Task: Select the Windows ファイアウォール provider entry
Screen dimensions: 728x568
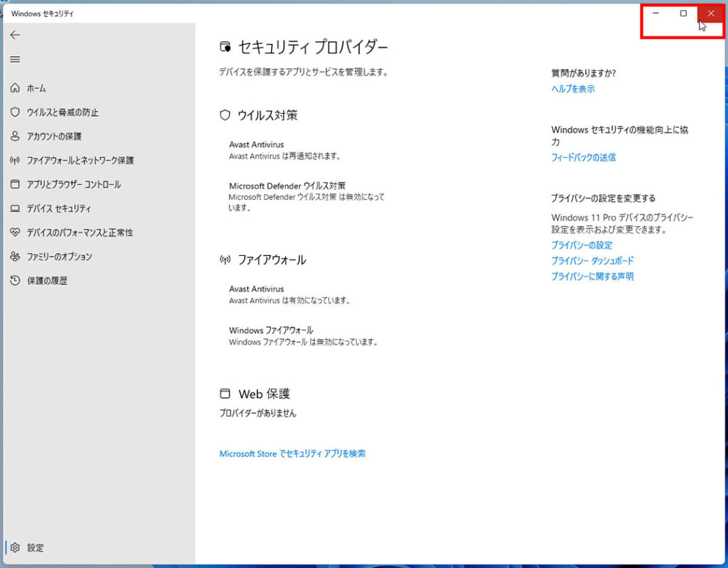Action: click(x=271, y=330)
